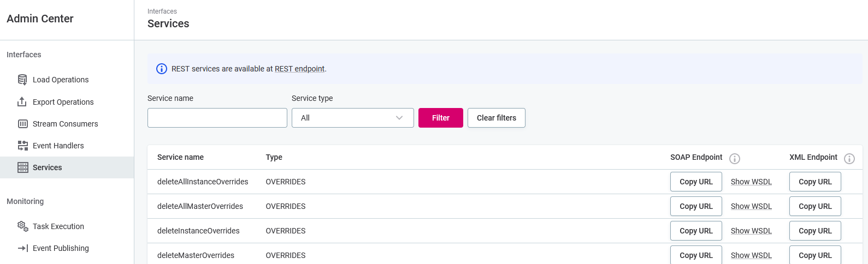The width and height of the screenshot is (868, 264).
Task: Click the Load Operations database icon
Action: [x=22, y=80]
